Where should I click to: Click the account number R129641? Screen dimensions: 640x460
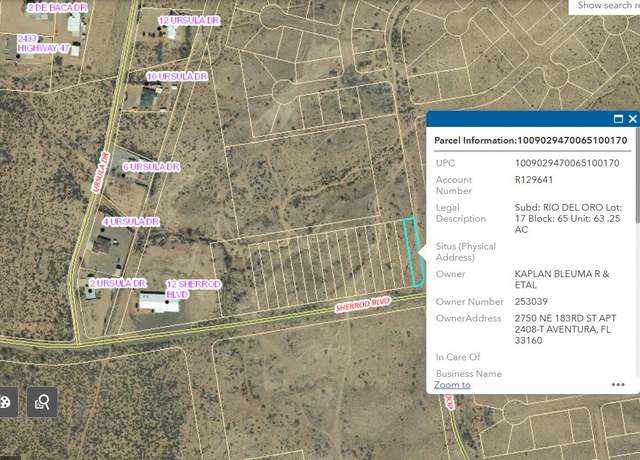pyautogui.click(x=534, y=180)
